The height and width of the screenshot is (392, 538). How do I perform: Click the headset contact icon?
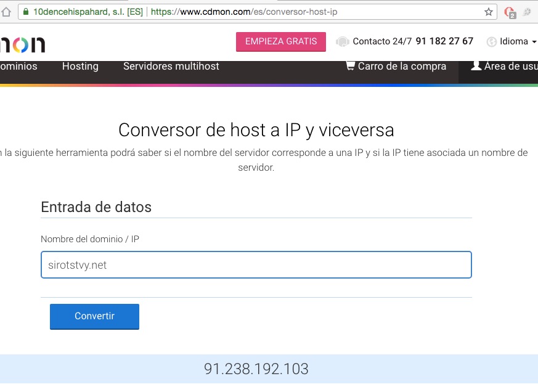(342, 41)
